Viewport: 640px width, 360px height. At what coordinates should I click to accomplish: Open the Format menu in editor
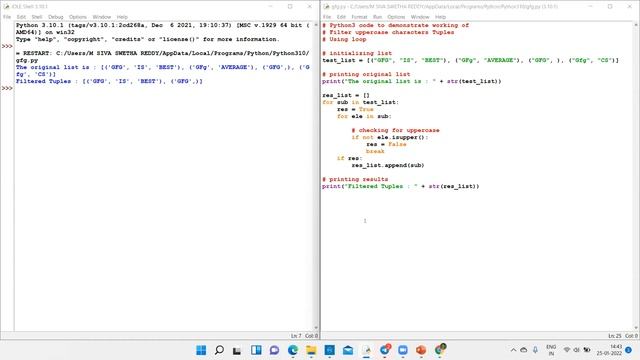pos(359,17)
